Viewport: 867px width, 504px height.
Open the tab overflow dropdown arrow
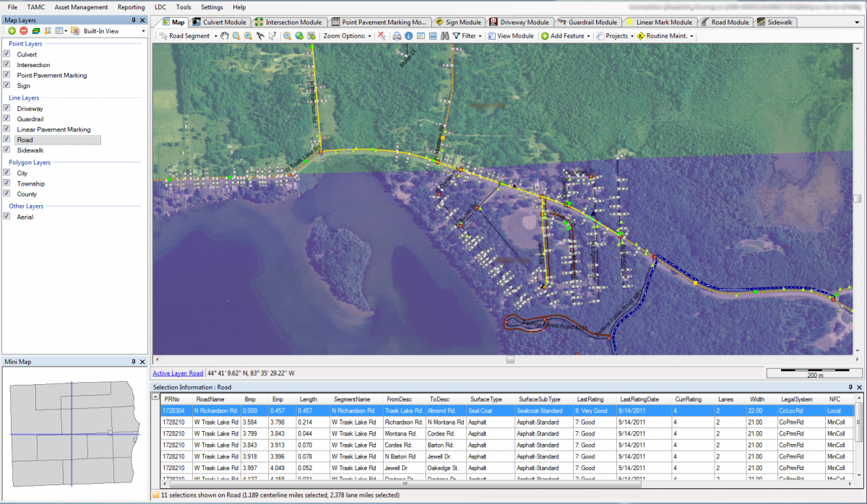pos(858,22)
